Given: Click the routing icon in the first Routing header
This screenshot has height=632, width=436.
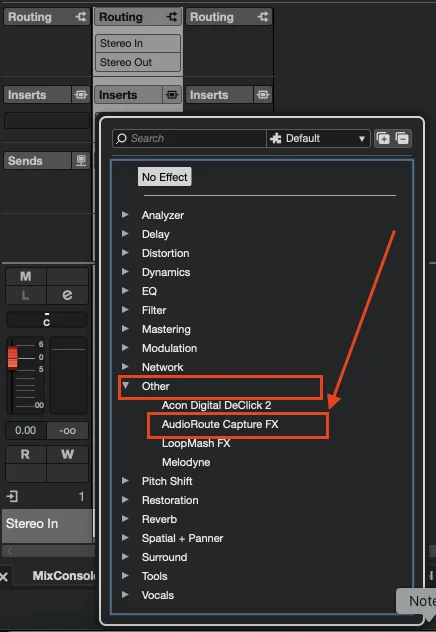Looking at the screenshot, I should point(81,17).
